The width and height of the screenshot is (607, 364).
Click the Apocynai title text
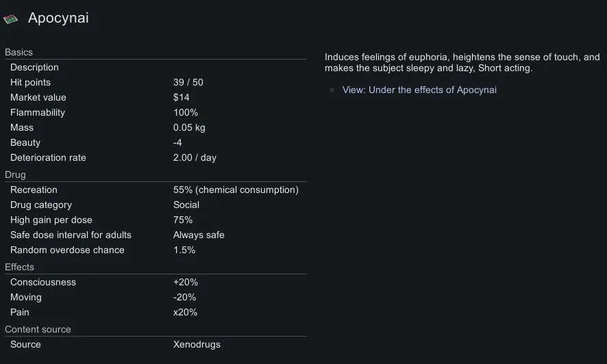58,18
